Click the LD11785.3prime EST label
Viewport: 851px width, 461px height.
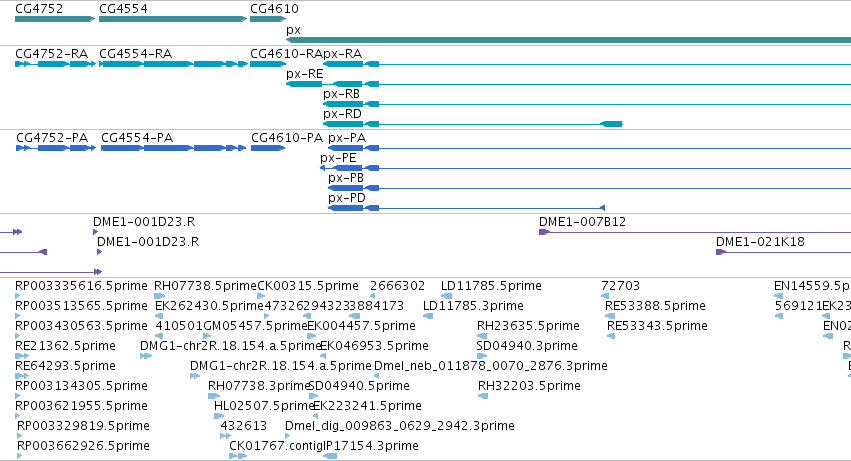point(473,306)
